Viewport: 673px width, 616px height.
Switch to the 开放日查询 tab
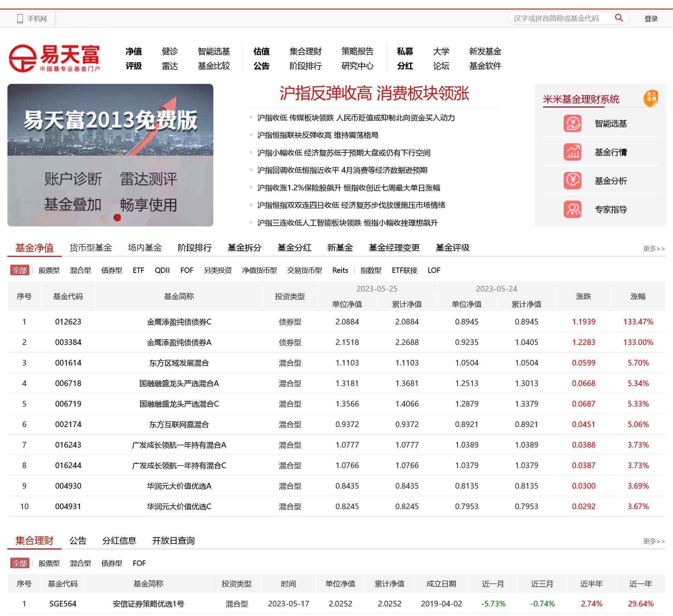click(x=173, y=541)
